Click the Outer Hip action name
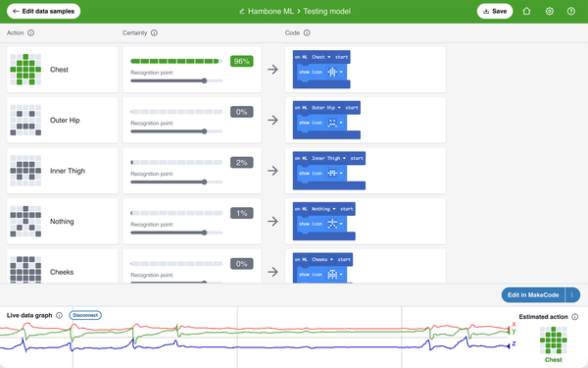 click(65, 120)
